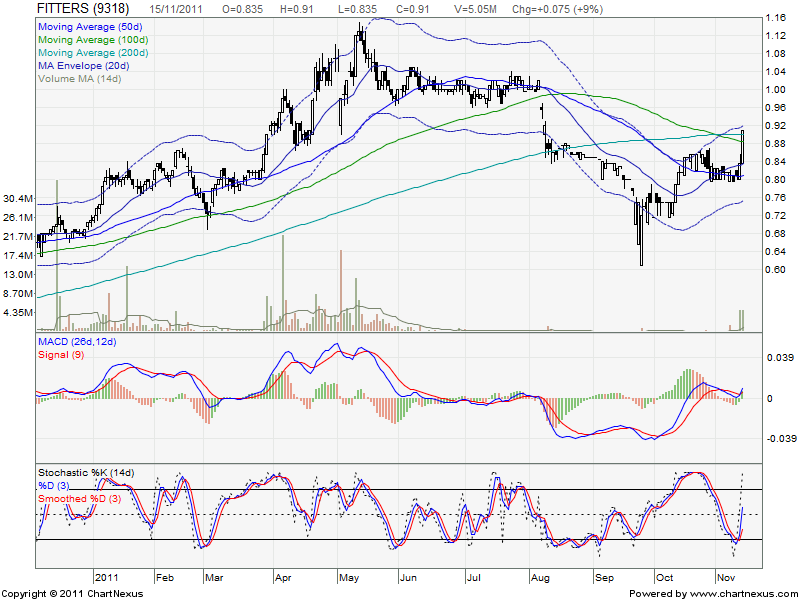The width and height of the screenshot is (800, 600).
Task: Click the 1.16 price axis label
Action: pyautogui.click(x=776, y=19)
